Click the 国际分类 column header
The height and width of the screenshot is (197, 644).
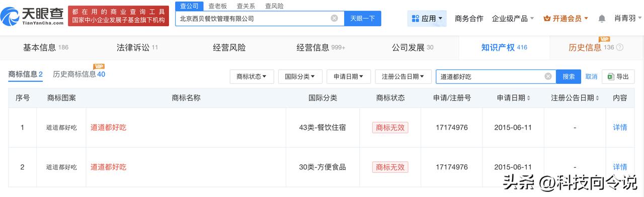(323, 98)
